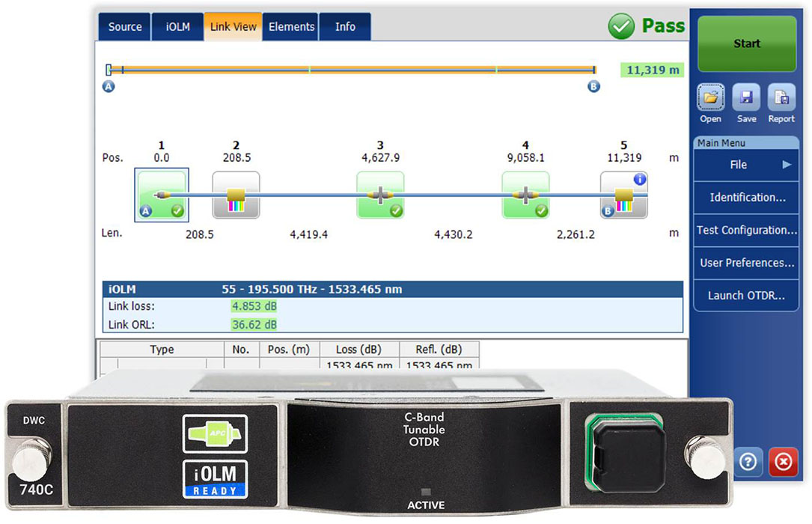Image resolution: width=812 pixels, height=524 pixels.
Task: Click the Report icon
Action: point(781,97)
